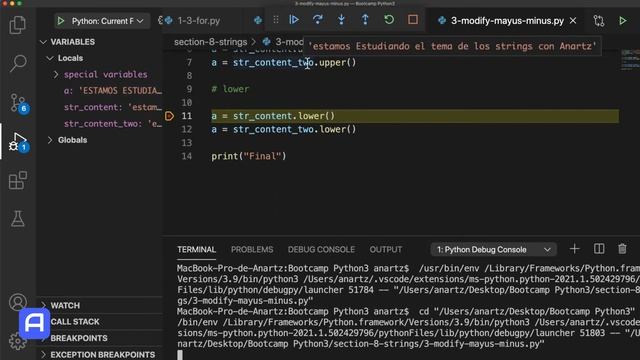Click the # lower comment line
Image resolution: width=640 pixels, height=360 pixels.
point(230,89)
